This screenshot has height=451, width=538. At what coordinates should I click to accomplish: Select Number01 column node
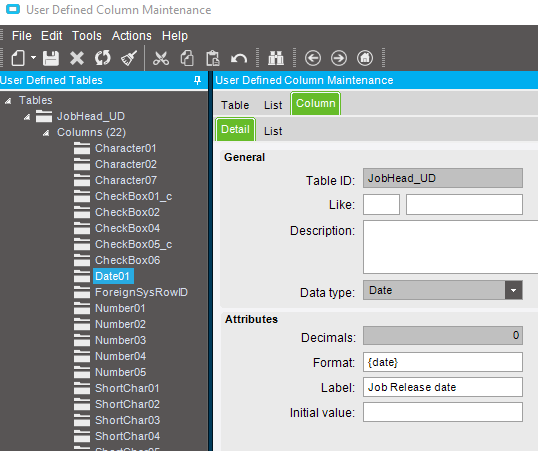pyautogui.click(x=120, y=308)
